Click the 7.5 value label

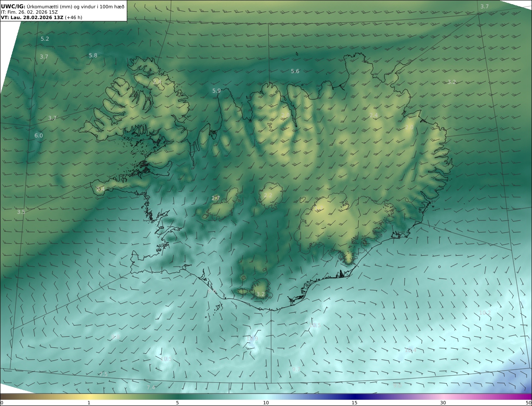click(104, 374)
